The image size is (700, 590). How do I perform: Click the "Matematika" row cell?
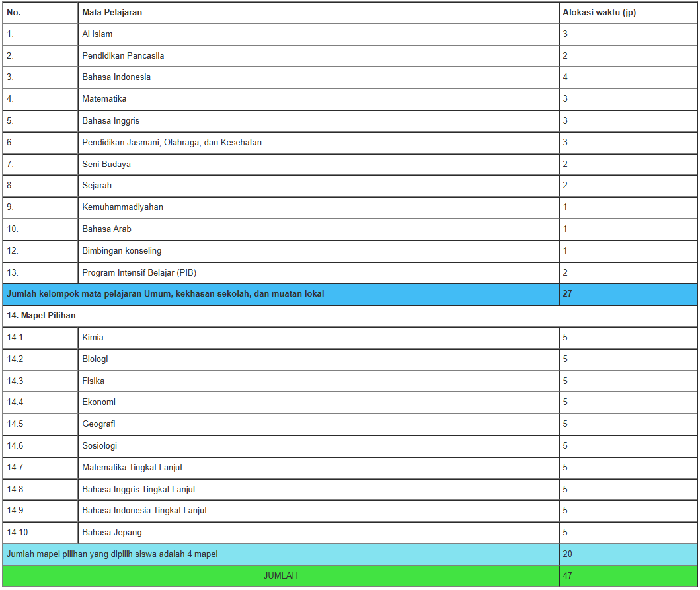point(104,99)
